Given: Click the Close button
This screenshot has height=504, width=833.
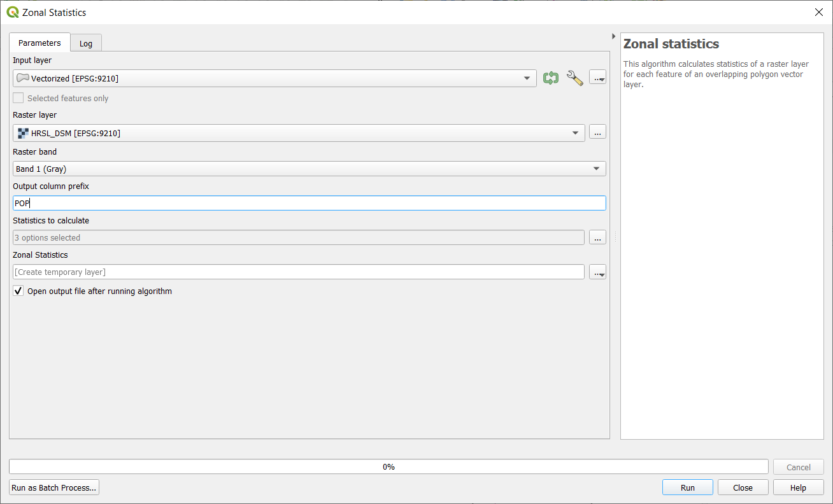Looking at the screenshot, I should coord(743,487).
